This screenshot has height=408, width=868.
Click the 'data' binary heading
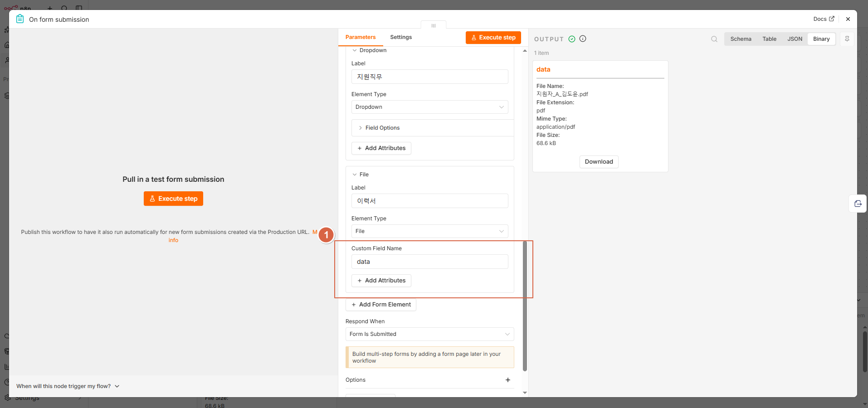click(543, 69)
